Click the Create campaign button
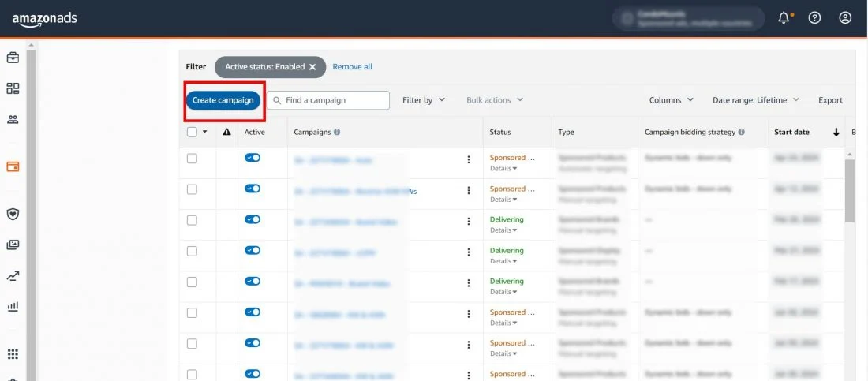Viewport: 868px width, 381px height. 223,100
